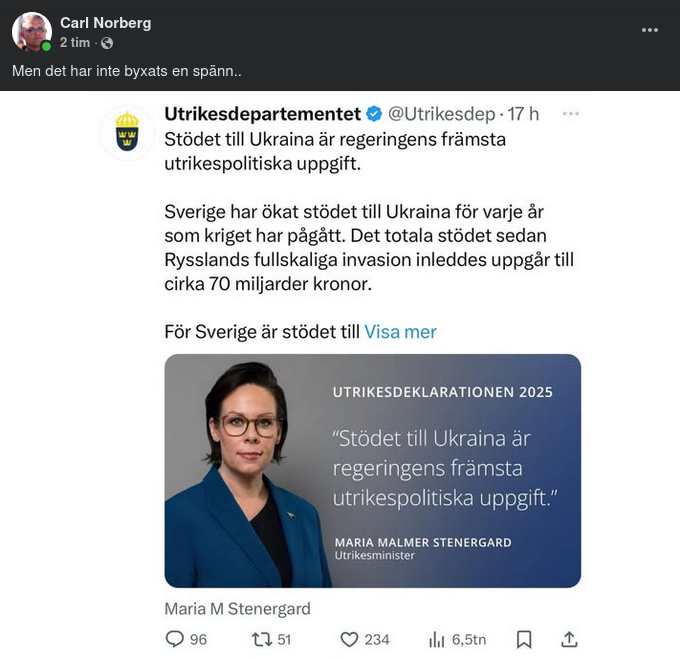Viewport: 680px width, 660px height.
Task: Open the Facebook post options menu
Action: pyautogui.click(x=650, y=30)
